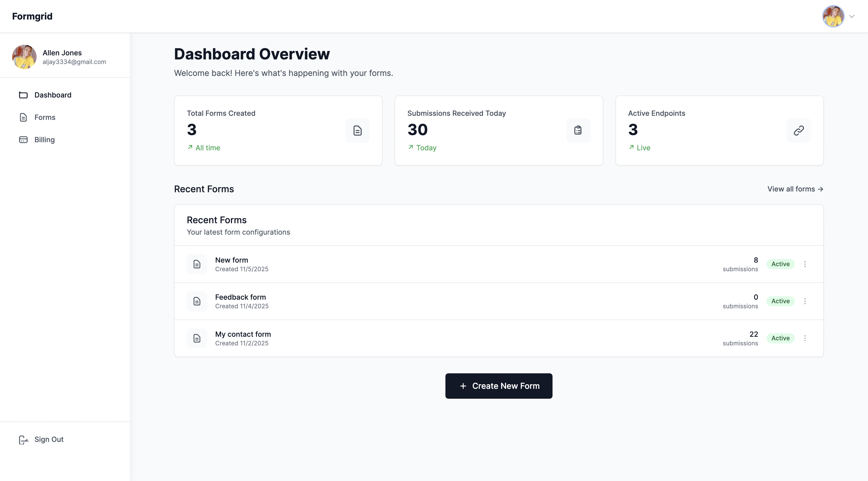868x481 pixels.
Task: Click the document icon on Total Forms Created card
Action: (x=357, y=131)
